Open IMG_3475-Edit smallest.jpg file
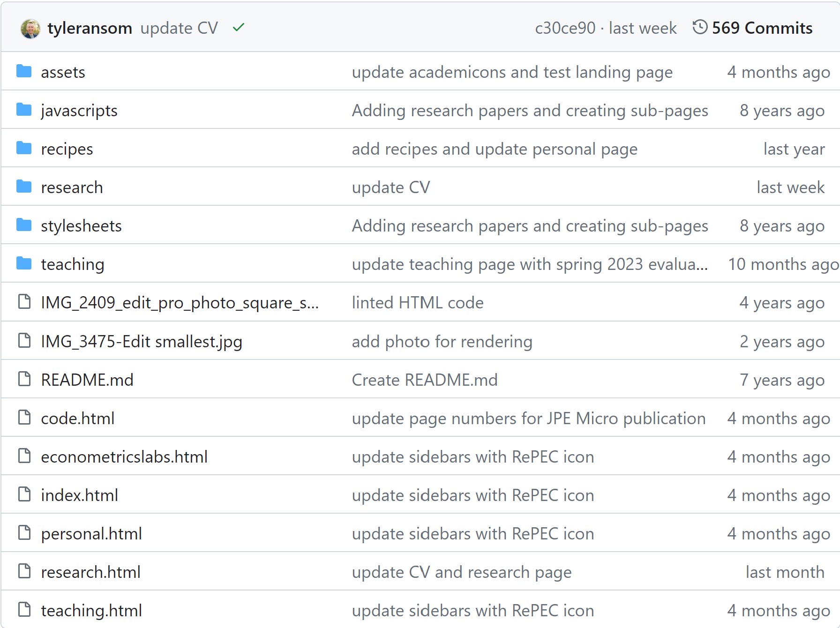840x628 pixels. (x=142, y=341)
